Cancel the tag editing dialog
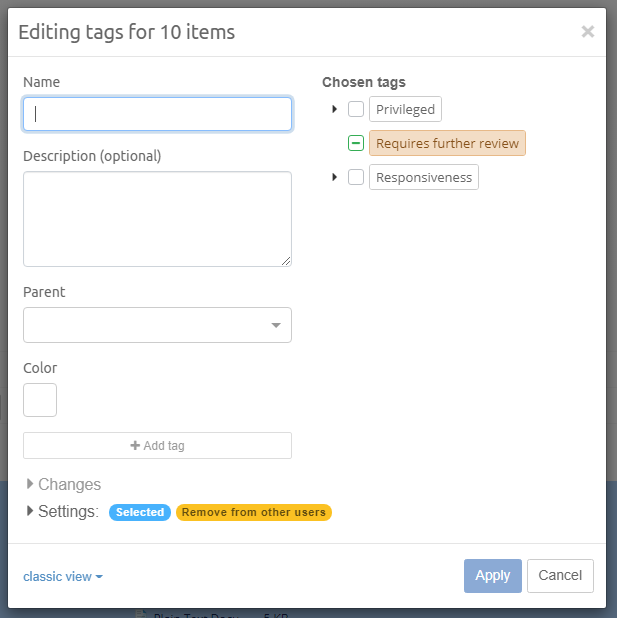 point(560,575)
